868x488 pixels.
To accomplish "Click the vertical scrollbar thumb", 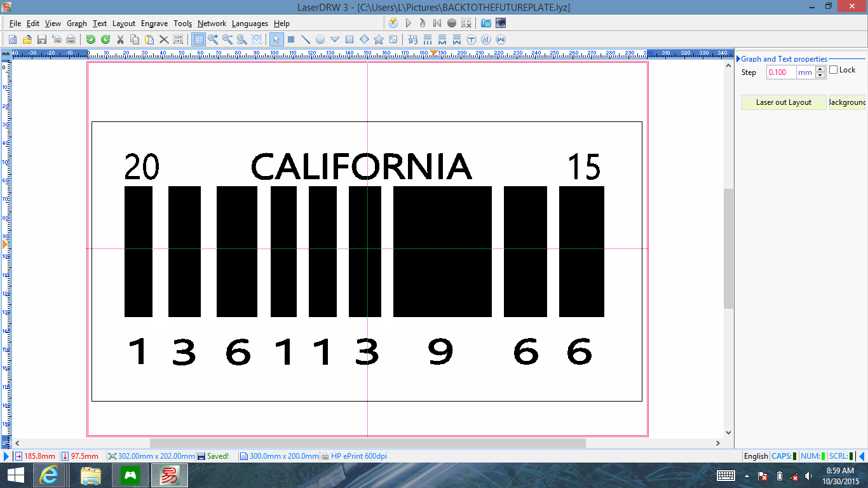I will [728, 248].
